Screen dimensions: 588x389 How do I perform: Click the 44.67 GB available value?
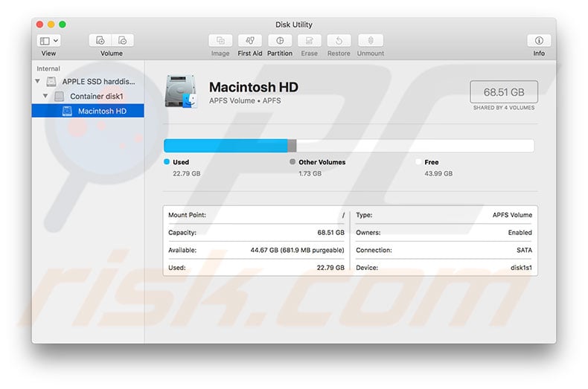[x=297, y=250]
